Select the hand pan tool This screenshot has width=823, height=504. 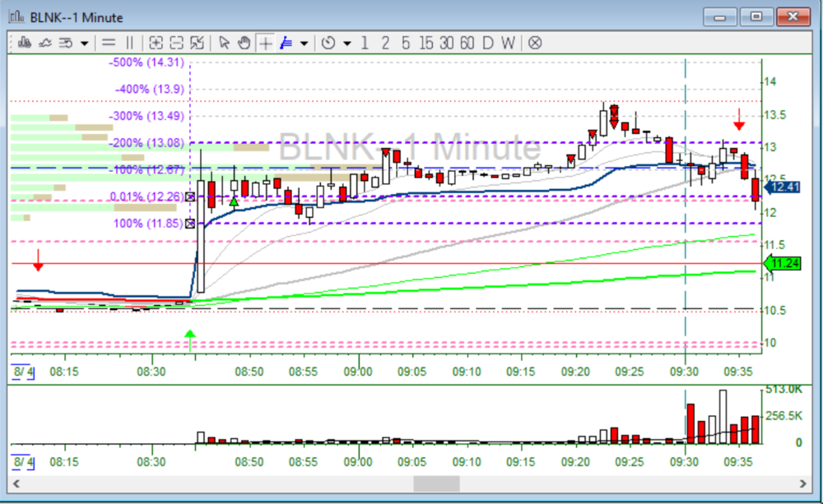click(244, 43)
